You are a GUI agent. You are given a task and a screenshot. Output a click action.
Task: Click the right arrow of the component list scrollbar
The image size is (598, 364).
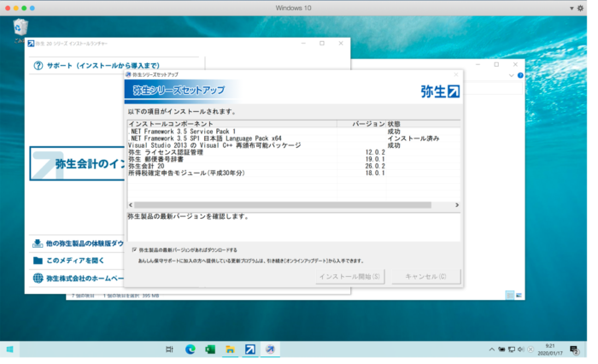457,205
